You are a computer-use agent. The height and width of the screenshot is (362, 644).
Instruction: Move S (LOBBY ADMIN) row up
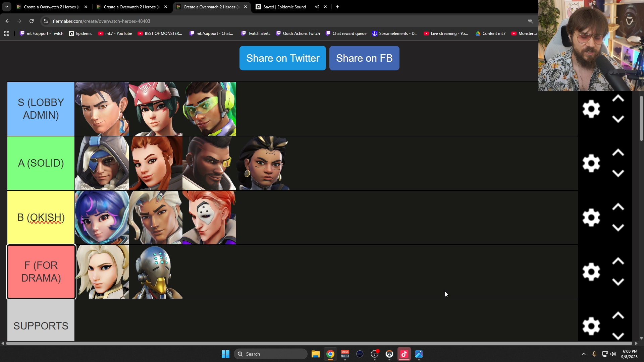(x=618, y=99)
